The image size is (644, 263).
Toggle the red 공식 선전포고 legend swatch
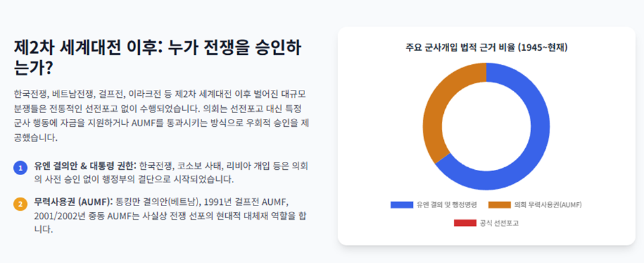465,223
